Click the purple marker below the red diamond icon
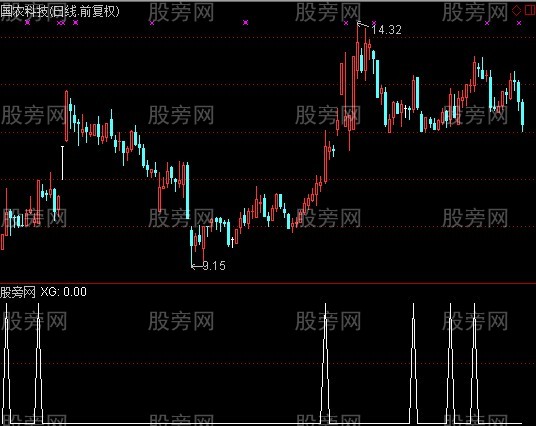The height and width of the screenshot is (426, 536). click(519, 23)
